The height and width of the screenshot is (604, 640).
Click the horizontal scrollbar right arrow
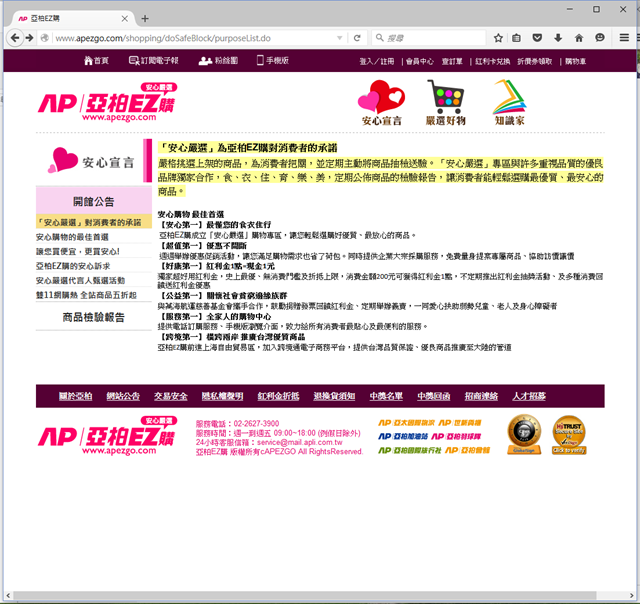tap(632, 596)
